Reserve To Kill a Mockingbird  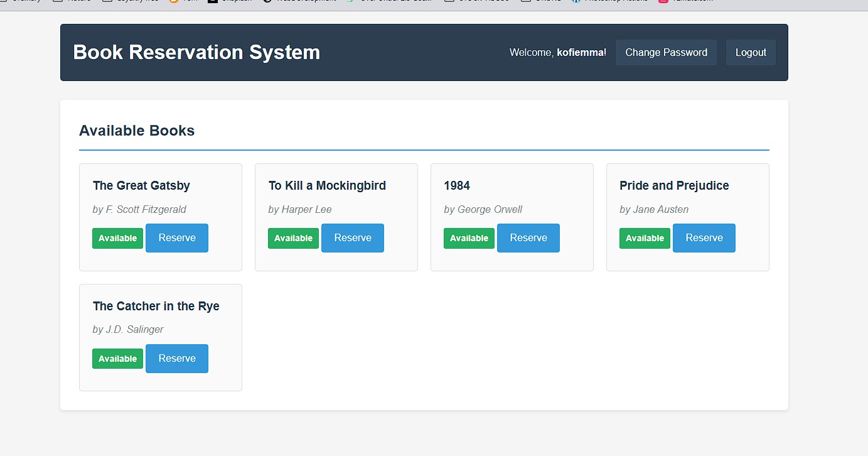point(353,238)
